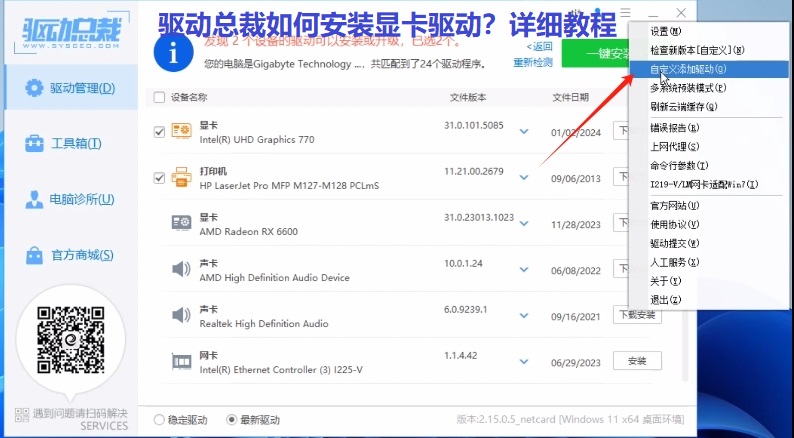The height and width of the screenshot is (438, 794).
Task: Click the Intel UHD Graphics 770 card icon
Action: [x=181, y=132]
